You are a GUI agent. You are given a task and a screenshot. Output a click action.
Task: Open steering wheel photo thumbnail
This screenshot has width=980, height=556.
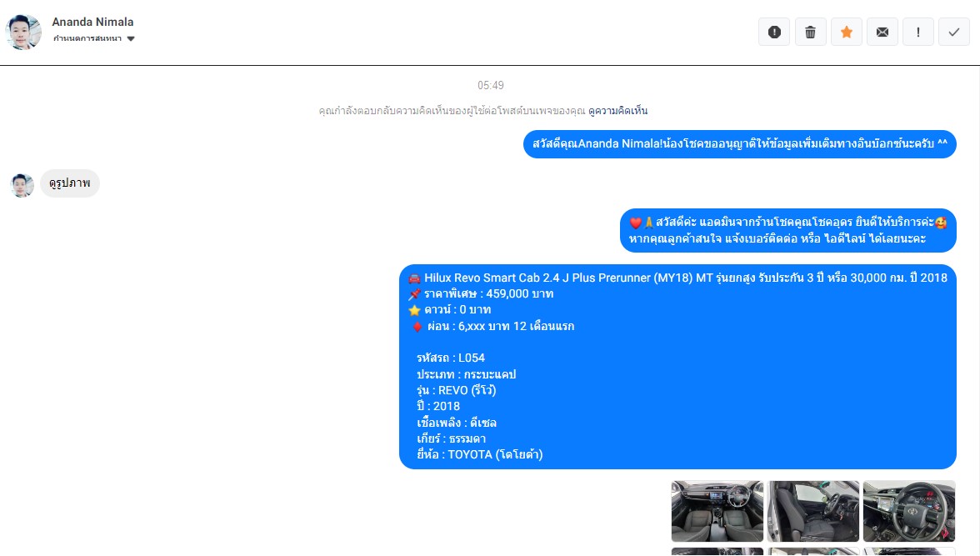point(908,511)
